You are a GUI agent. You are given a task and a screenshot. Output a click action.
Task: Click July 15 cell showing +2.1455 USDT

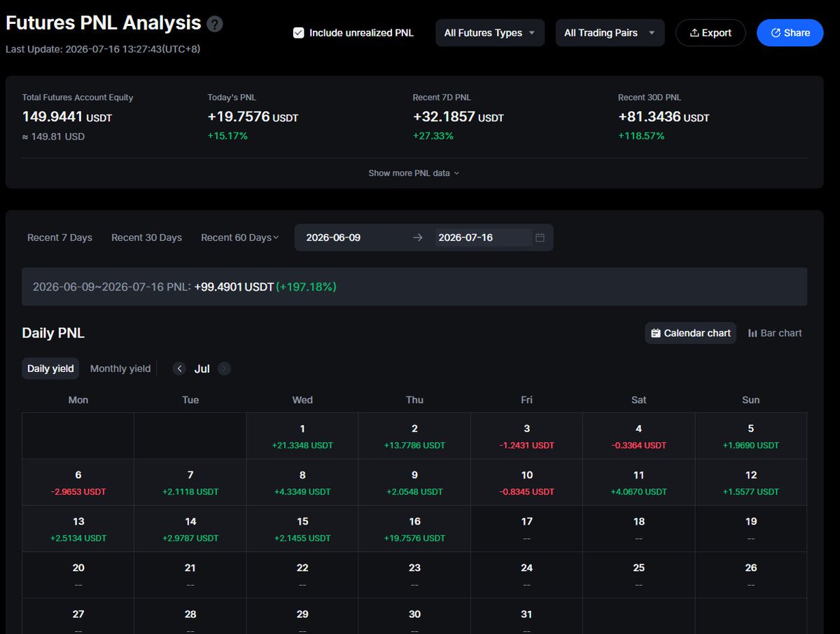302,528
